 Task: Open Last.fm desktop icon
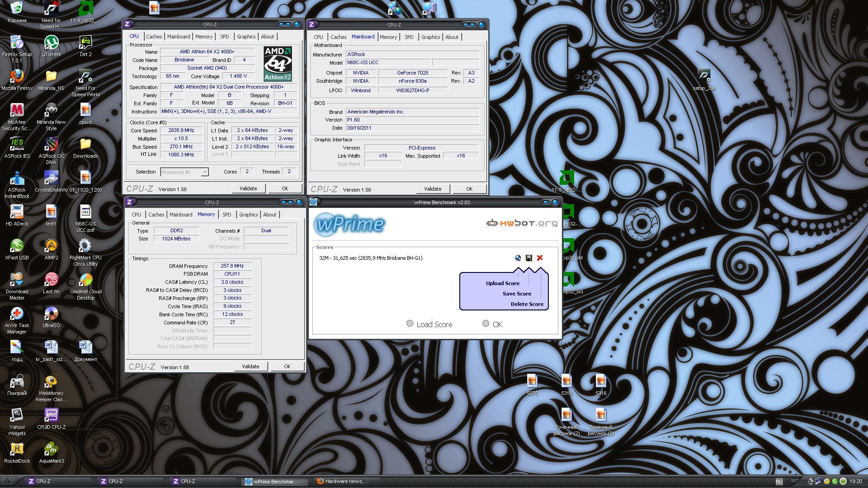(x=51, y=283)
